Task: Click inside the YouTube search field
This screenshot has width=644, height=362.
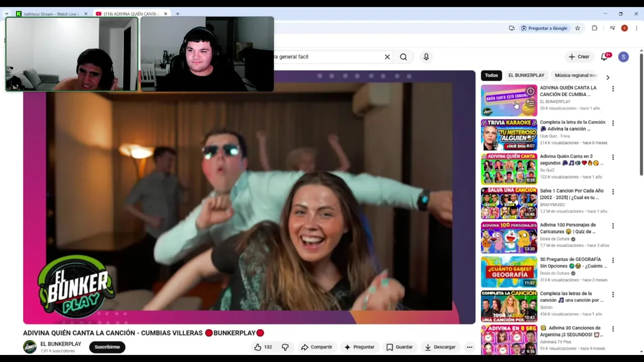Action: 327,57
